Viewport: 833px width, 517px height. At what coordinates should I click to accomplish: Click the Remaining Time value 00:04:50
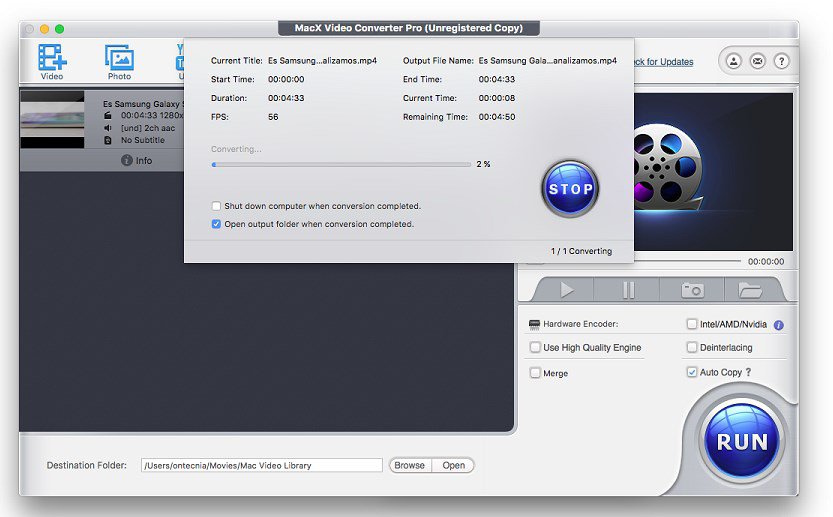pos(497,117)
